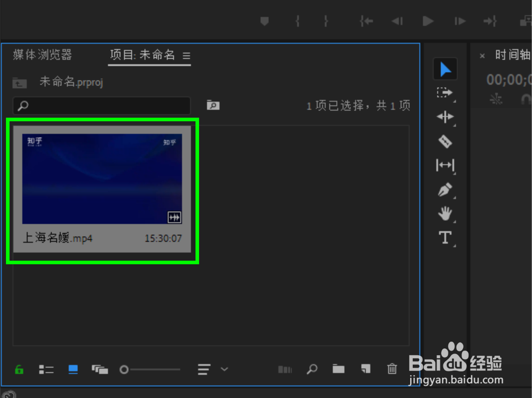Click the 项目: 未命名 tab
Viewport: 532px width, 398px height.
coord(142,55)
